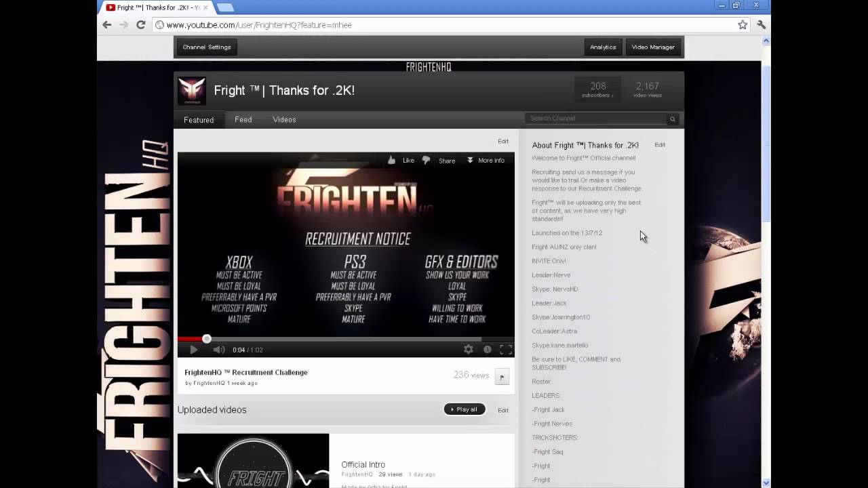Enter fullscreen video mode
The image size is (868, 488).
pyautogui.click(x=506, y=349)
